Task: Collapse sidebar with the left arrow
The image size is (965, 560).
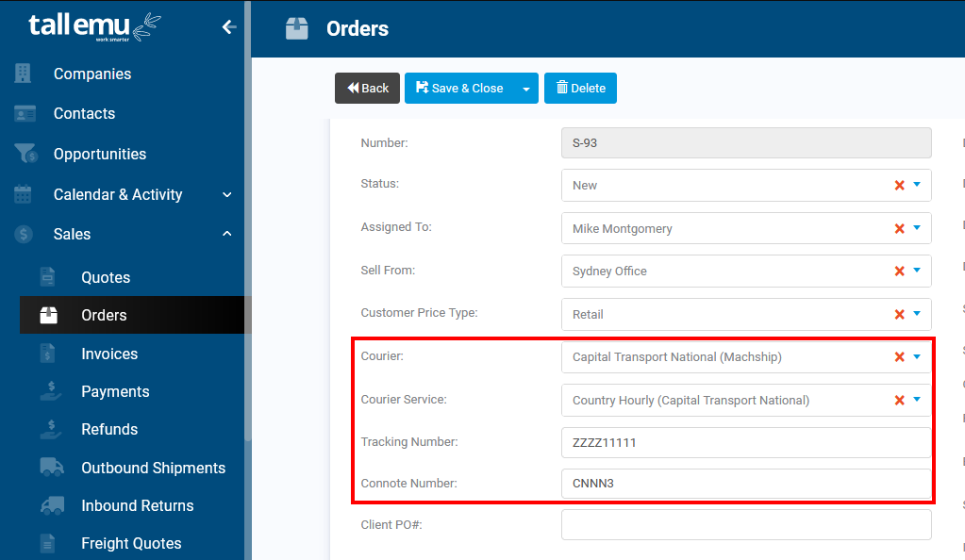Action: point(229,27)
